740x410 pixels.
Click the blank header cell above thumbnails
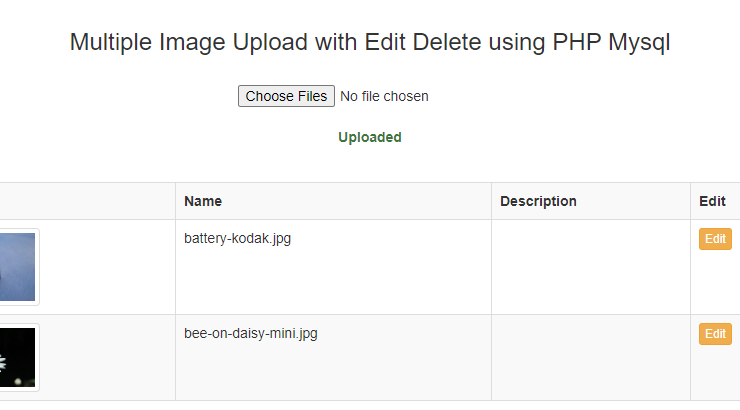click(x=88, y=201)
